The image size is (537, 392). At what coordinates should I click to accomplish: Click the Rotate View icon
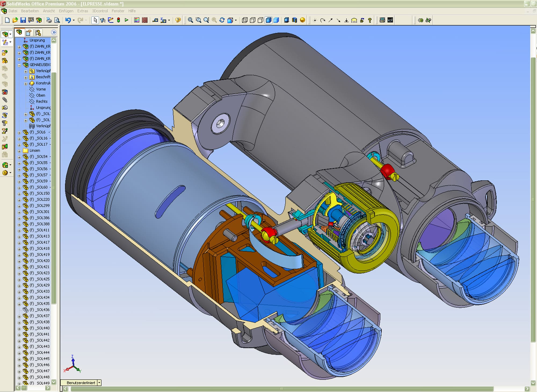[222, 20]
